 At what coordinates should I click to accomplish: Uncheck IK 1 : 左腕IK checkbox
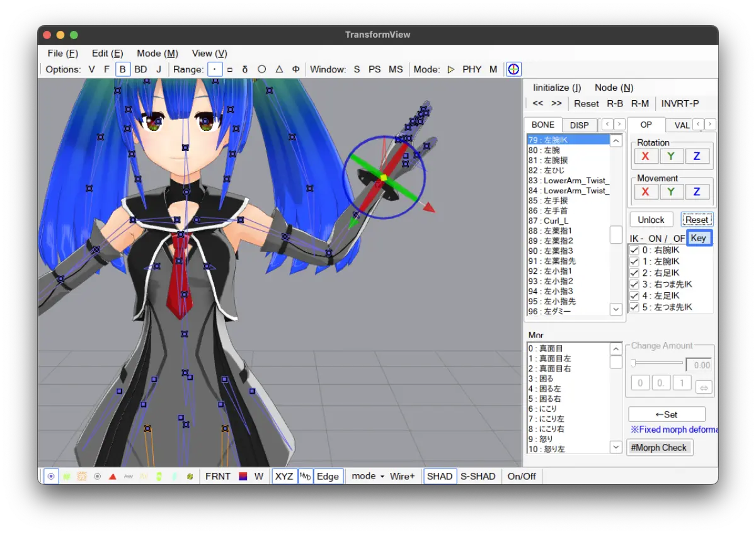pyautogui.click(x=635, y=261)
